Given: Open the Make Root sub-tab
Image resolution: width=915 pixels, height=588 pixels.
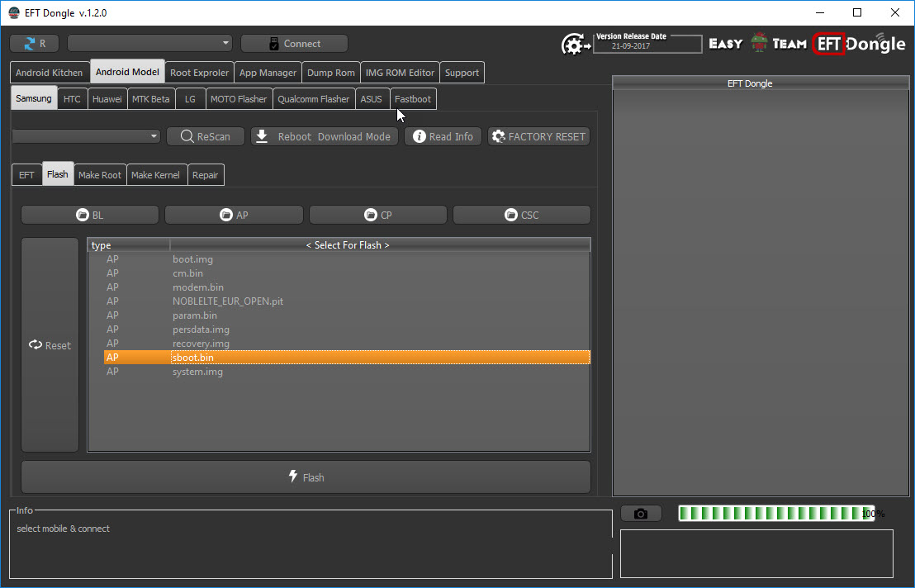Looking at the screenshot, I should (x=100, y=175).
